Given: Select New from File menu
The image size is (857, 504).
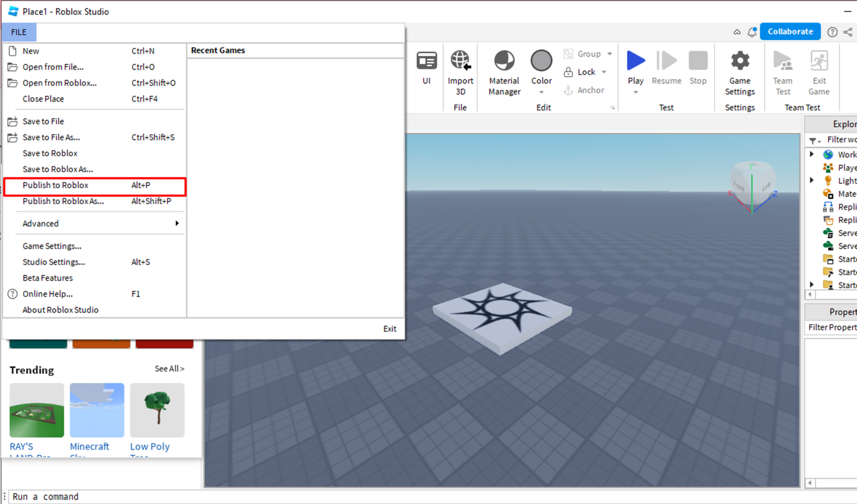Looking at the screenshot, I should pos(94,51).
